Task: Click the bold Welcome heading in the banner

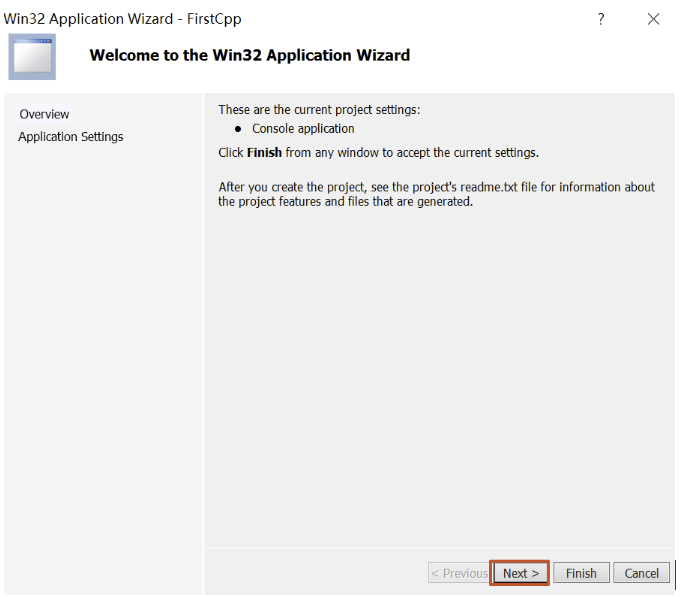Action: (x=249, y=55)
